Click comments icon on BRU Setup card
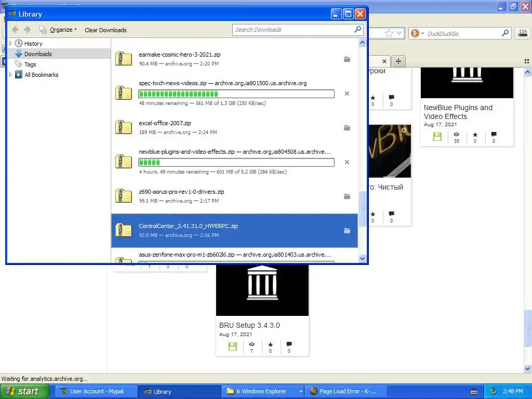Image resolution: width=532 pixels, height=399 pixels. coord(289,344)
